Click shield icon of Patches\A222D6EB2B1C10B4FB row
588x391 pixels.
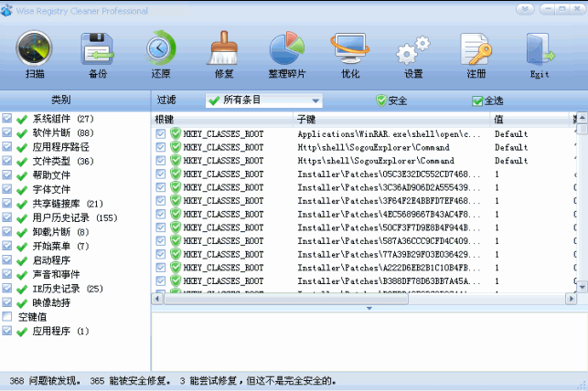[x=176, y=268]
